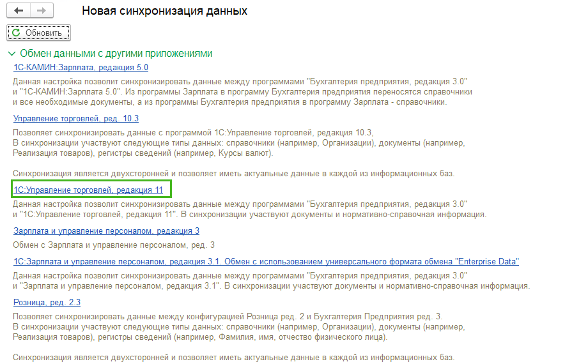Click the line starting и "Зарплата и управление персоналом, редакция 3.1"
Screen dimensions: 588x364
[271, 286]
